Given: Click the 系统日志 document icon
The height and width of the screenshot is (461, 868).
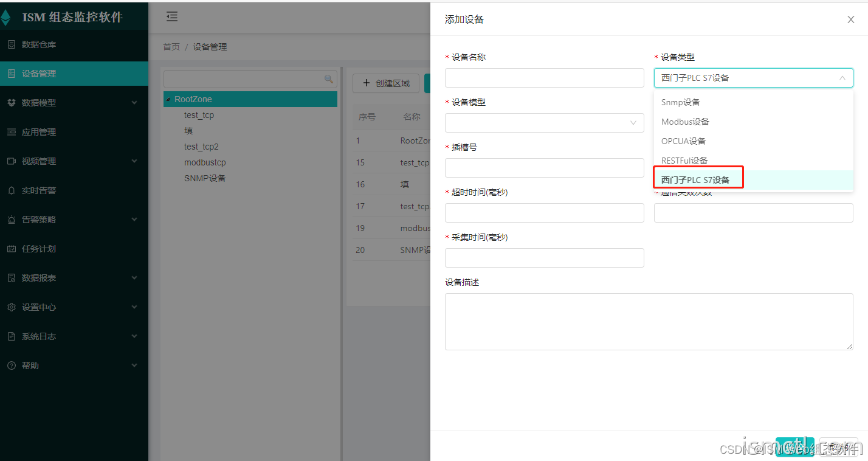Looking at the screenshot, I should click(x=11, y=336).
